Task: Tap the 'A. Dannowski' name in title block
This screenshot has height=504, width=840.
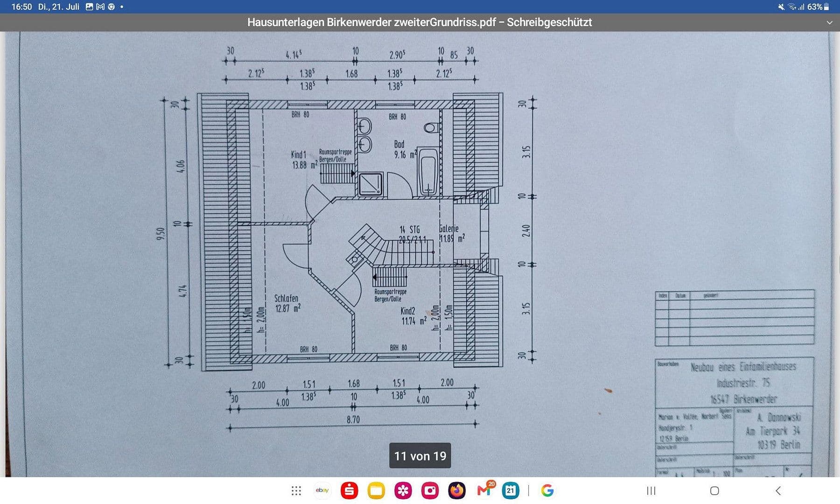Action: pos(779,417)
